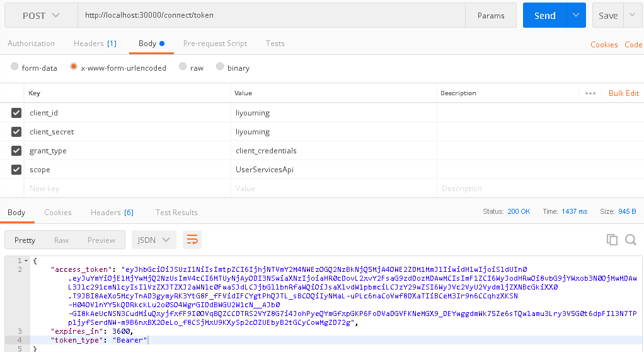644x352 pixels.
Task: Open the POST method dropdown
Action: click(x=41, y=16)
